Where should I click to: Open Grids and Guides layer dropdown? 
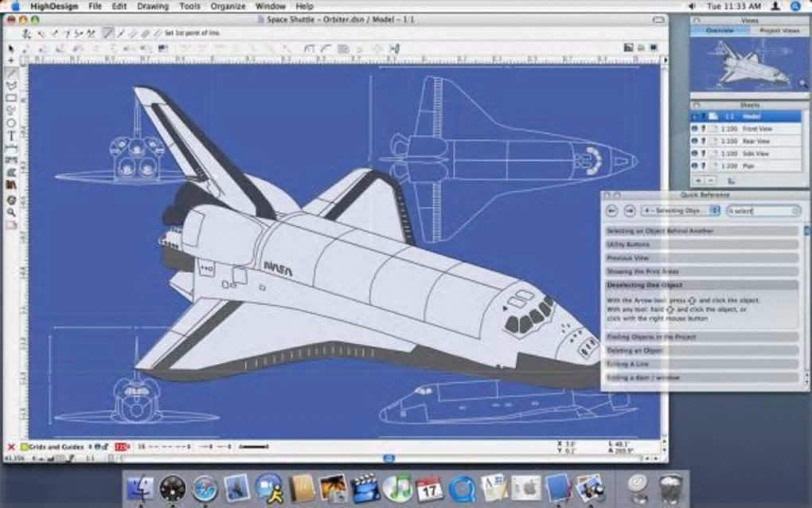point(56,447)
